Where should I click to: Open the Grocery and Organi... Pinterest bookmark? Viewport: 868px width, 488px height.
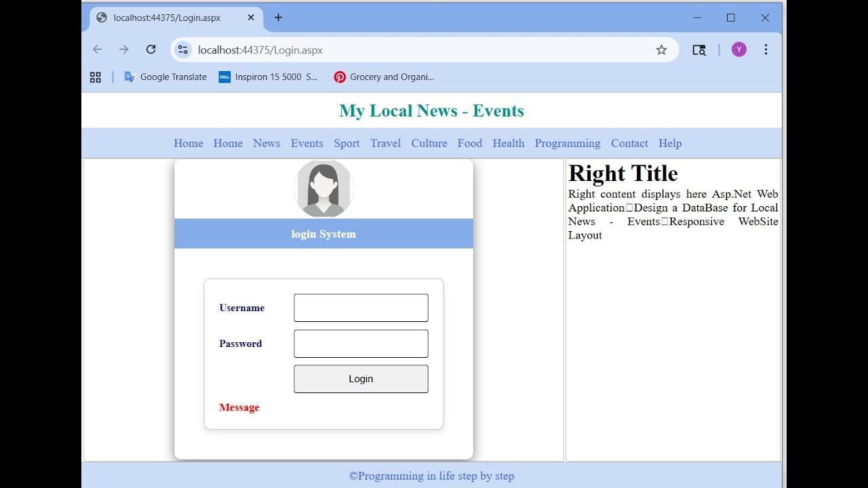[384, 77]
